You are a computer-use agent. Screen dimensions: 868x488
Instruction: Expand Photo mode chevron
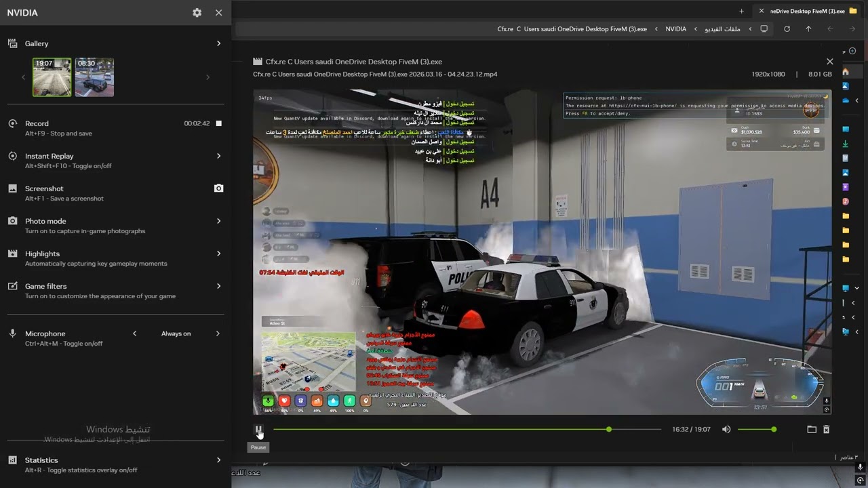coord(218,221)
